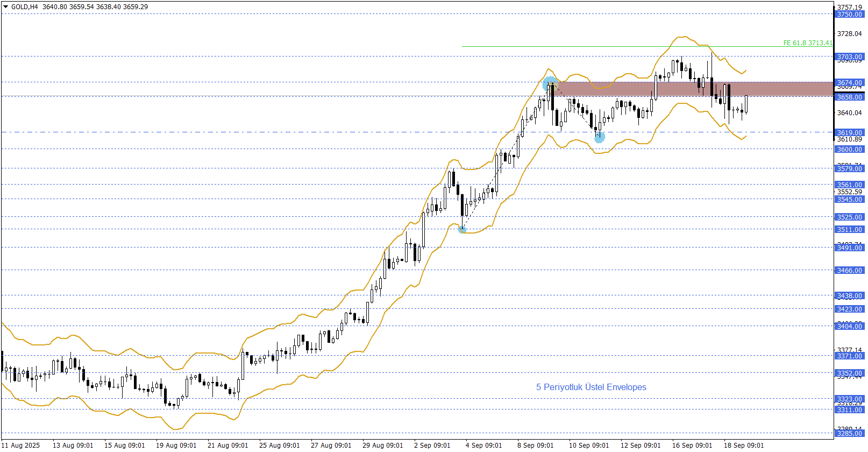Select the 3511.00 price level tag
868x452 pixels.
[849, 230]
